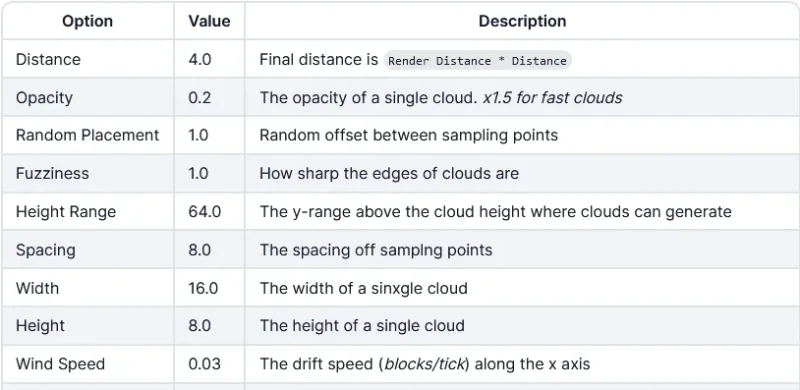Click the Option column header
The height and width of the screenshot is (390, 800).
point(87,21)
